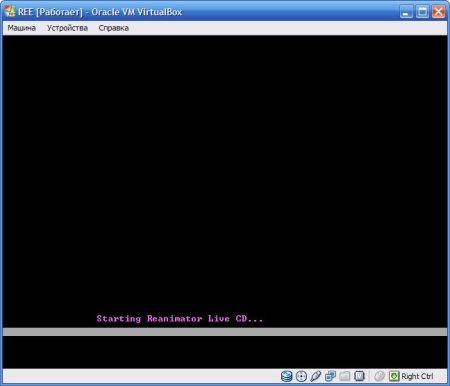This screenshot has height=386, width=450.
Task: Maximize the VirtualBox window
Action: click(x=422, y=12)
